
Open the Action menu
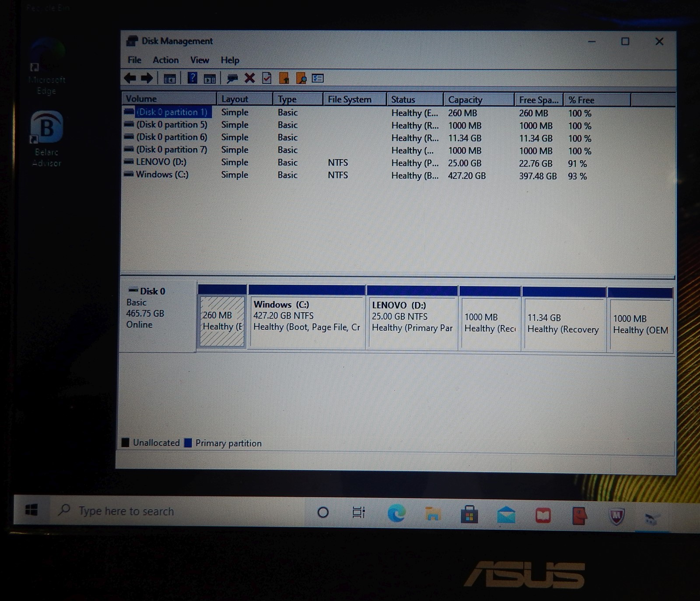tap(165, 60)
